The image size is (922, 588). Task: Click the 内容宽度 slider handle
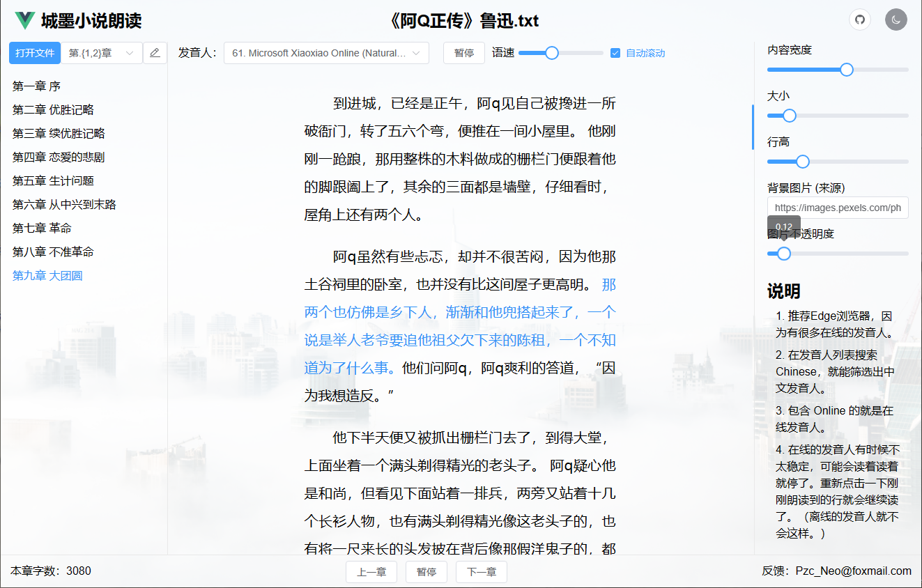(x=847, y=70)
